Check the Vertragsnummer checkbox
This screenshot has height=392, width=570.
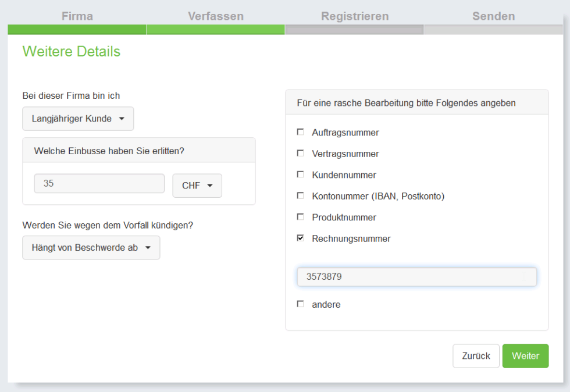[x=300, y=153]
